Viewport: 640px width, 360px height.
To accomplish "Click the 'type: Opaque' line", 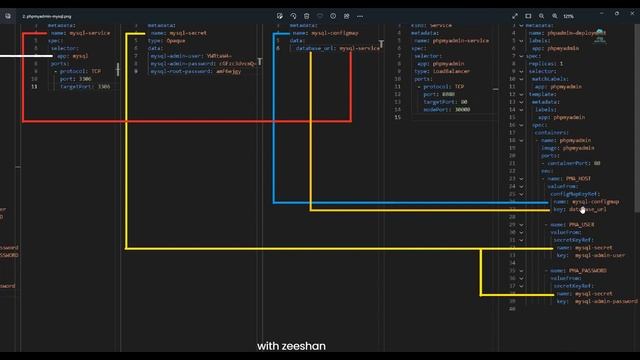I will [167, 41].
